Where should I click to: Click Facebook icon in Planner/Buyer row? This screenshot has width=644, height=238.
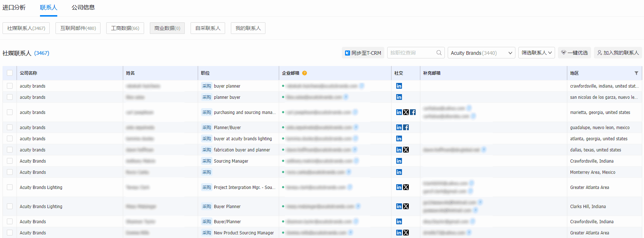(x=406, y=127)
